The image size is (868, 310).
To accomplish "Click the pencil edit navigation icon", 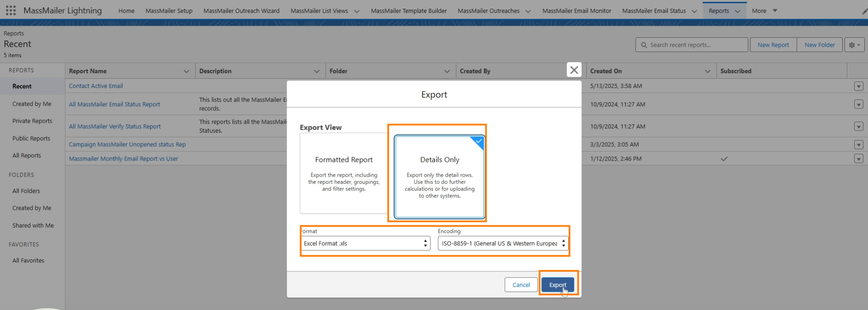I will tap(864, 11).
